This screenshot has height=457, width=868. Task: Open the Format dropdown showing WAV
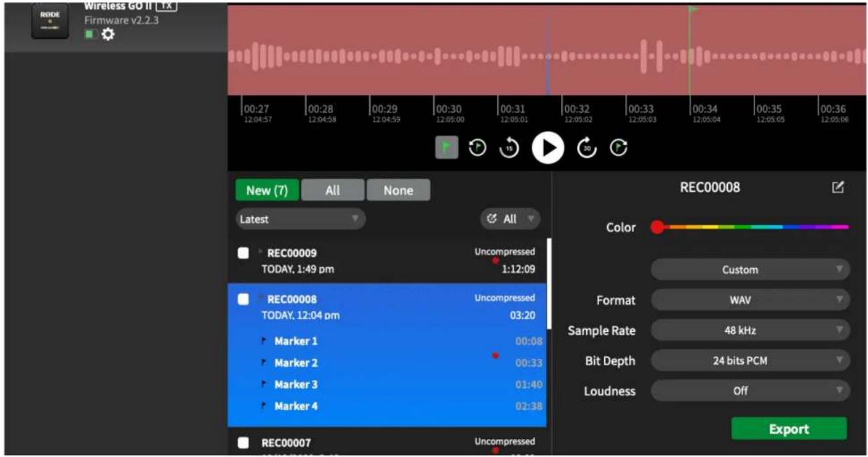750,300
